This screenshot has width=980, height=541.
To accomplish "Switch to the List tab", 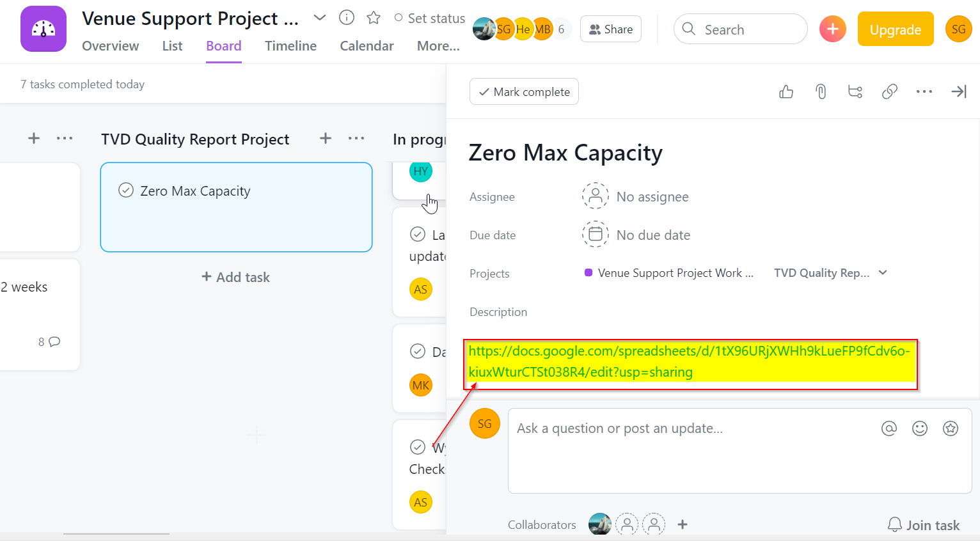I will tap(172, 46).
